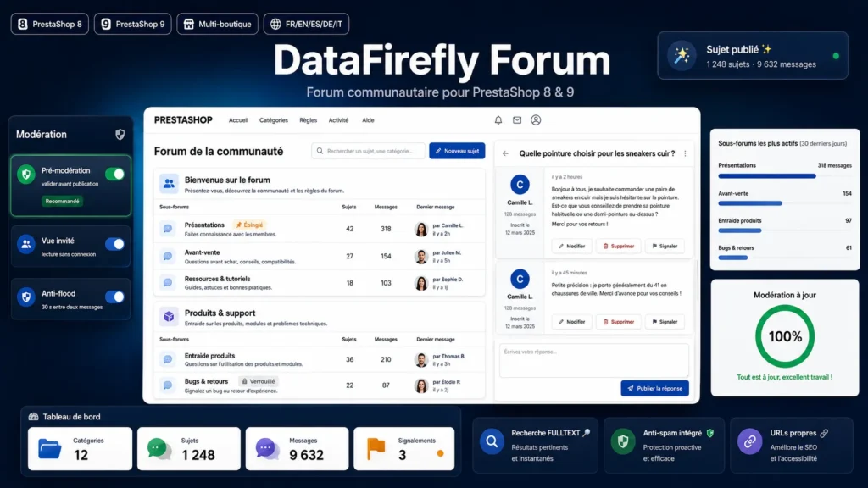Open the Aide menu item
This screenshot has height=488, width=868.
[368, 120]
